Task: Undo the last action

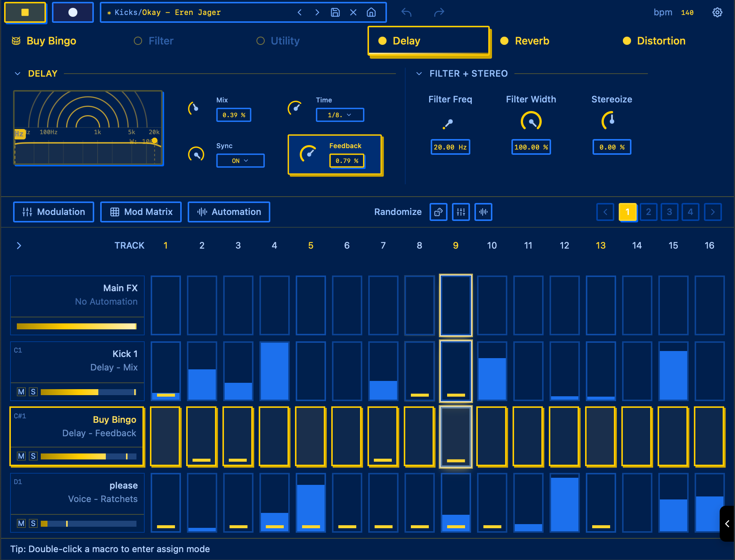Action: [x=406, y=12]
